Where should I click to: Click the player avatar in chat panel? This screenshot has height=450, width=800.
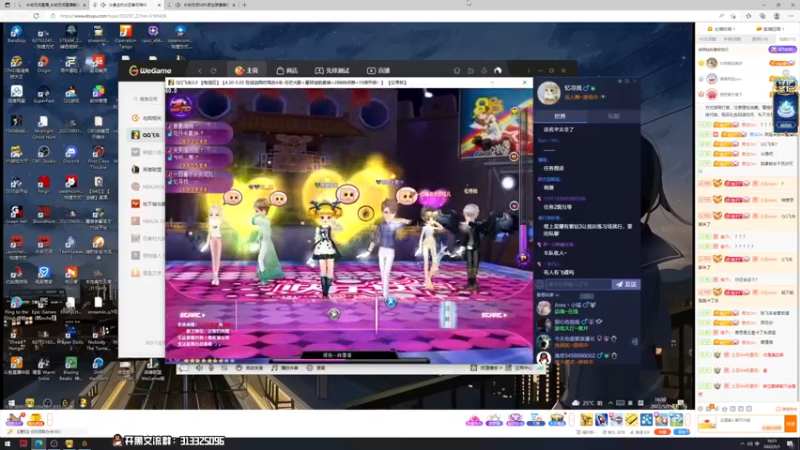click(548, 93)
